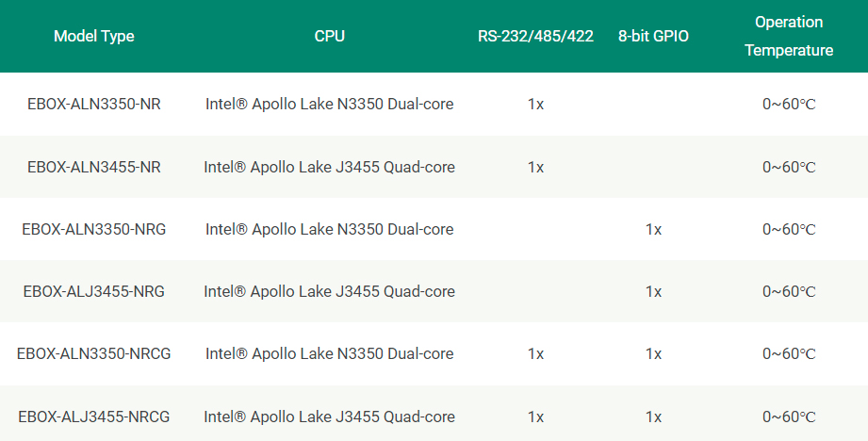
Task: Select the RS-232 1x value for EBOX-ALN3350-NRCG
Action: [x=535, y=353]
